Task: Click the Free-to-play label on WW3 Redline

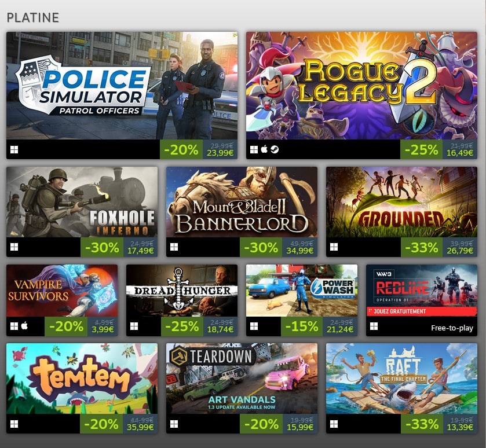Action: point(452,328)
